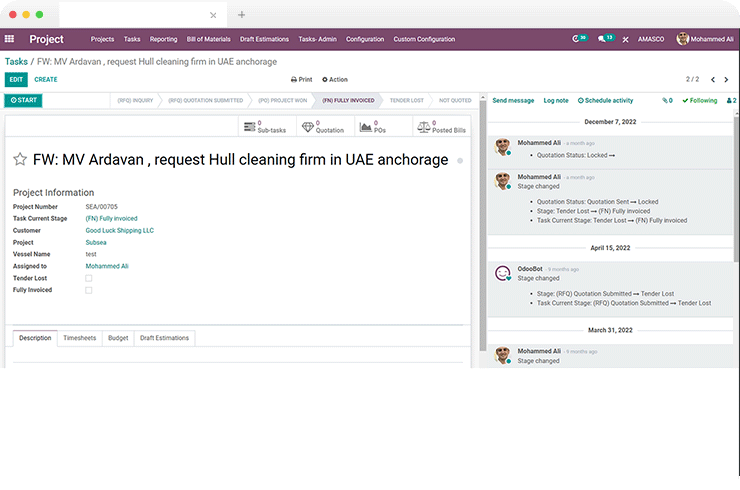The width and height of the screenshot is (740, 490).
Task: Open the apps grid menu icon
Action: [x=10, y=39]
